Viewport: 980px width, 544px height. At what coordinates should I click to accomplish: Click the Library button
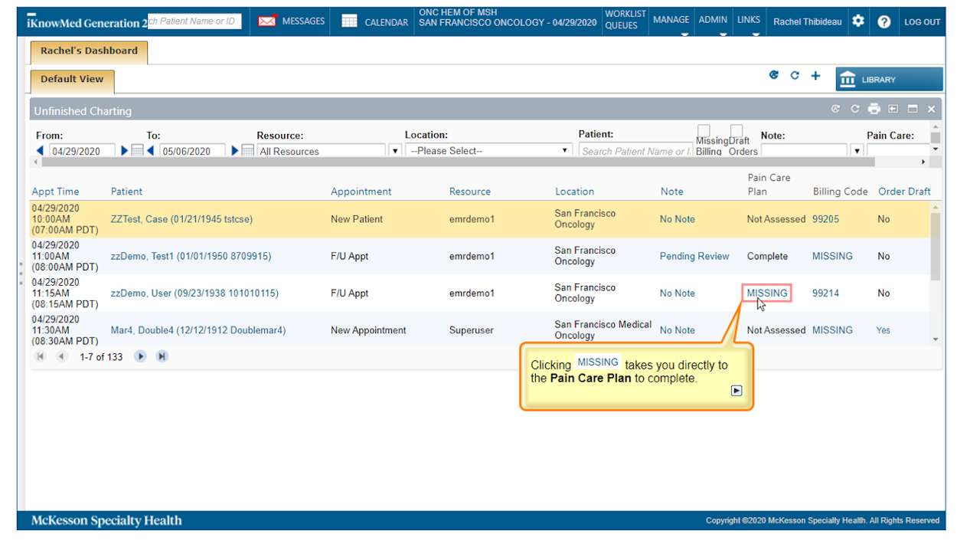889,80
